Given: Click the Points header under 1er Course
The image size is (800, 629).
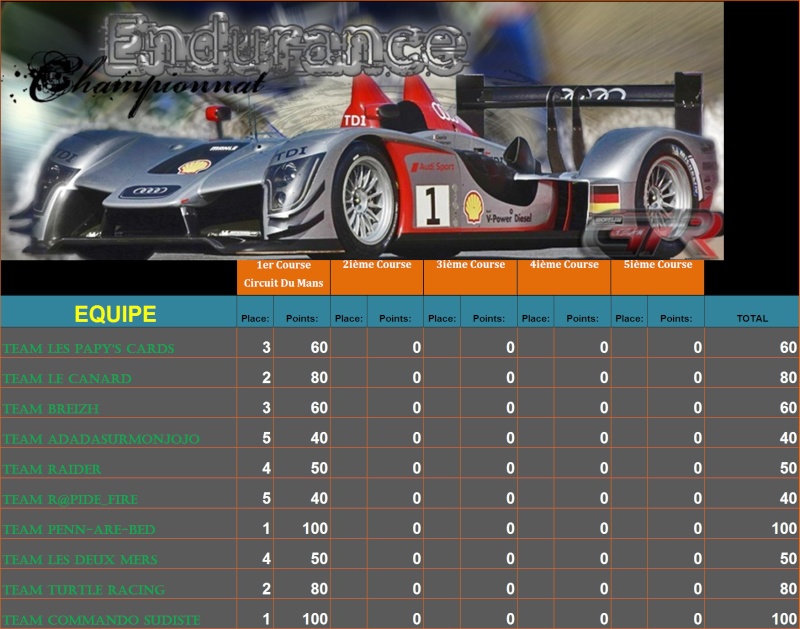Looking at the screenshot, I should [x=302, y=312].
